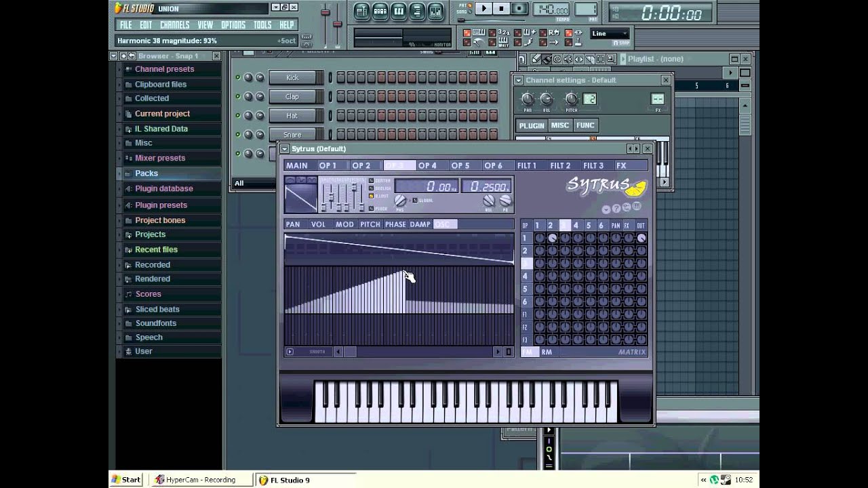
Task: Open the Sytrus window title menu arrow
Action: [285, 148]
